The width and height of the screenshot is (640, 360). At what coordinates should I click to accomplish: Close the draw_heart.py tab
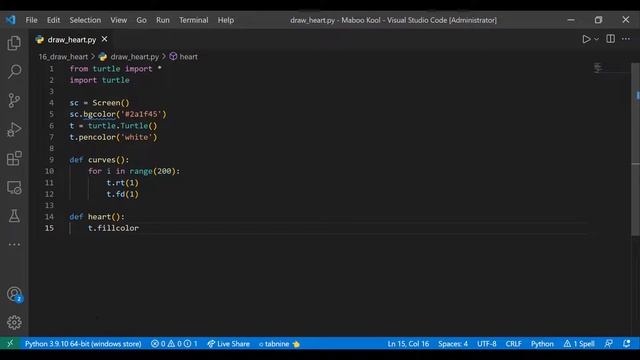[104, 39]
